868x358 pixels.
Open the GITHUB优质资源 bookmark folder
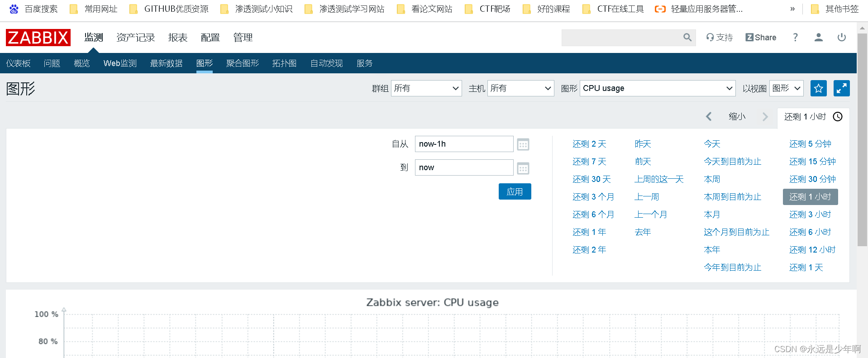169,9
